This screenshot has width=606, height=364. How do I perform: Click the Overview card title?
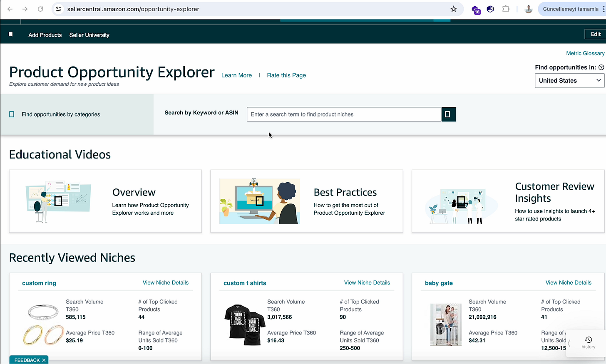coord(134,192)
